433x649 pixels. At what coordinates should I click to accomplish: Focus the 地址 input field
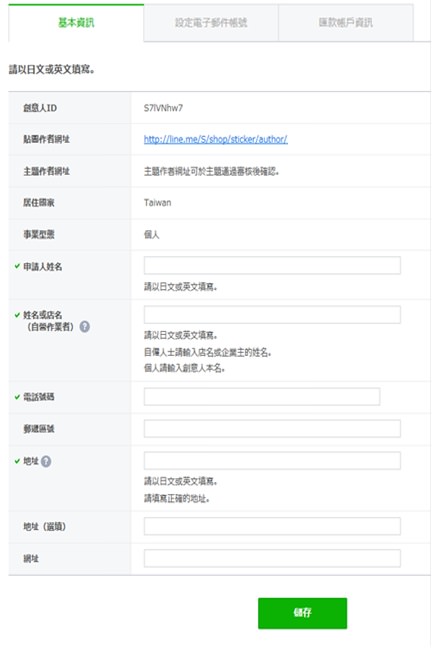(272, 461)
